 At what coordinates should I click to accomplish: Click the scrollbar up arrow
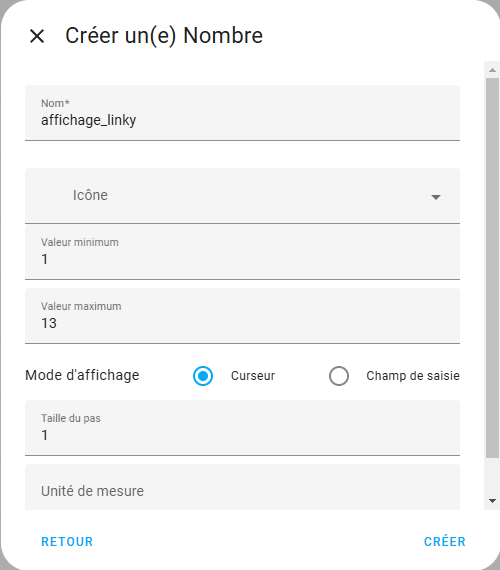coord(492,70)
